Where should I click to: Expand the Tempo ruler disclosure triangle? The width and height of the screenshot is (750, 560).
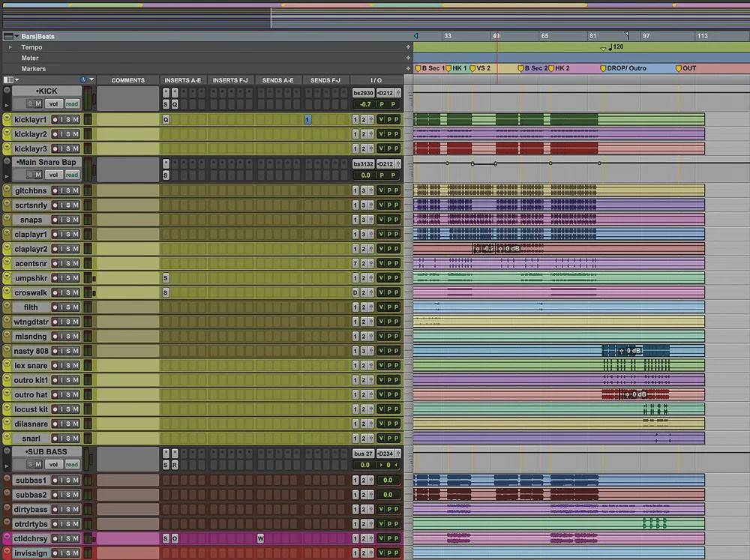point(10,47)
